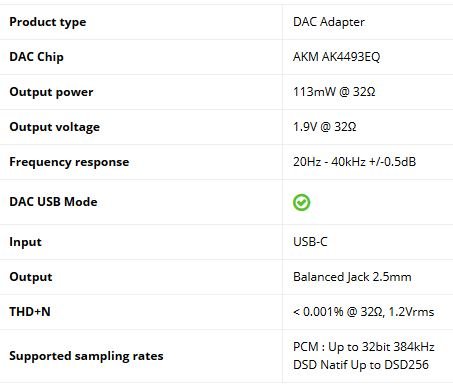
Task: Click the 1.9V @ 32Ω value
Action: 325,127
